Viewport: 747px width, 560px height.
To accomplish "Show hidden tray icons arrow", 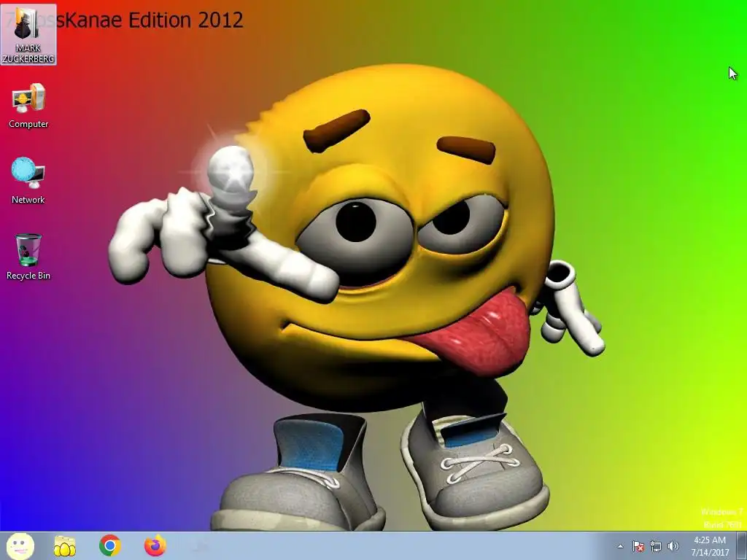I will tap(620, 546).
